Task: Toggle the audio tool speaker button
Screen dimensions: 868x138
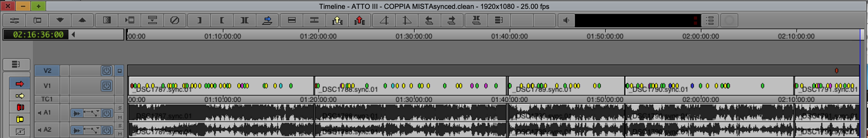Action: click(566, 20)
